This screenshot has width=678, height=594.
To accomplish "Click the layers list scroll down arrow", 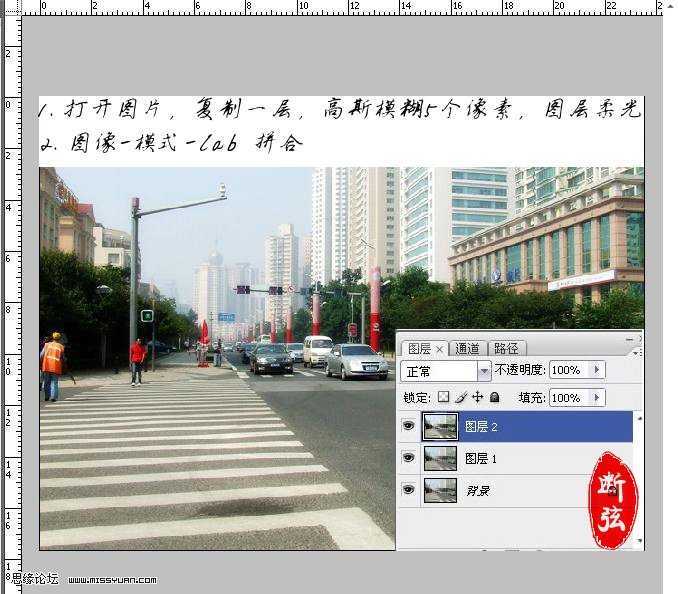I will click(x=639, y=540).
